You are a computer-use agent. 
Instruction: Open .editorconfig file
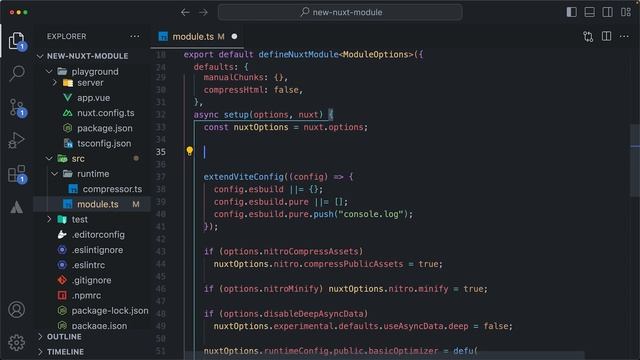[x=98, y=235]
